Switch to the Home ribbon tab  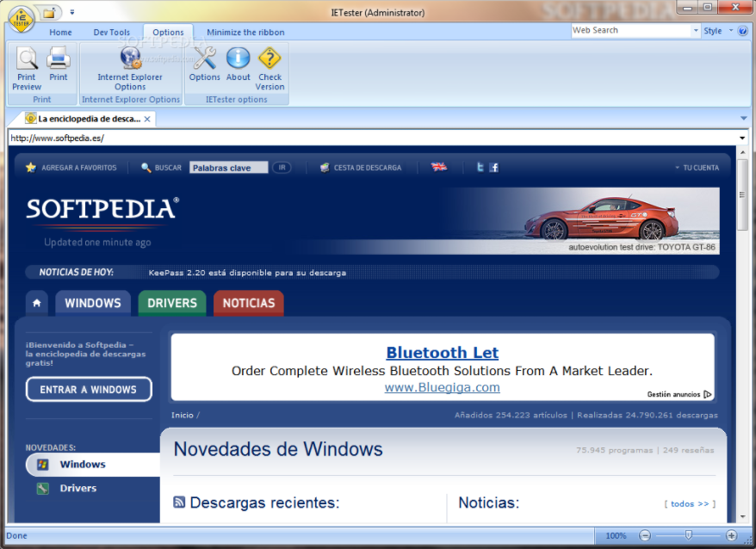pyautogui.click(x=60, y=33)
